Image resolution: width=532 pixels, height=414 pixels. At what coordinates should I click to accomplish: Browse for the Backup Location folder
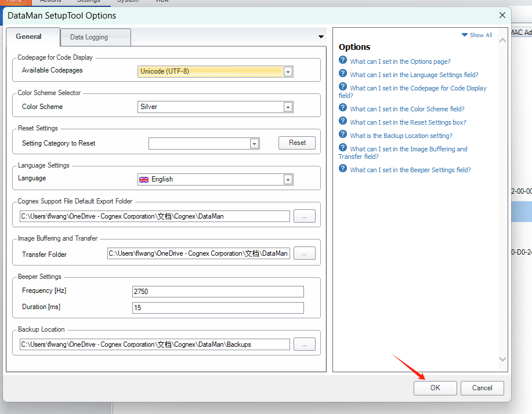click(x=305, y=344)
